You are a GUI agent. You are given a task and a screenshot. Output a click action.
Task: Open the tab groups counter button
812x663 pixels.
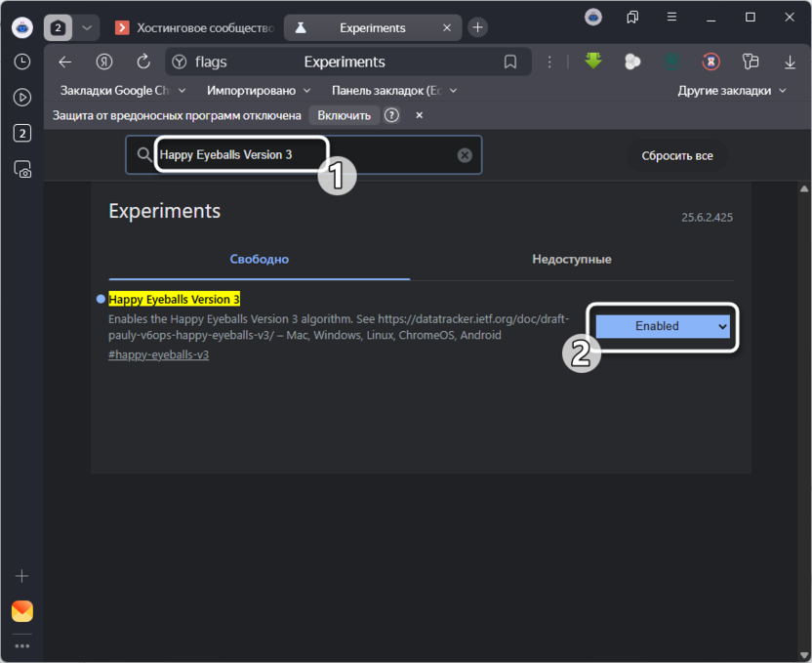(x=58, y=27)
